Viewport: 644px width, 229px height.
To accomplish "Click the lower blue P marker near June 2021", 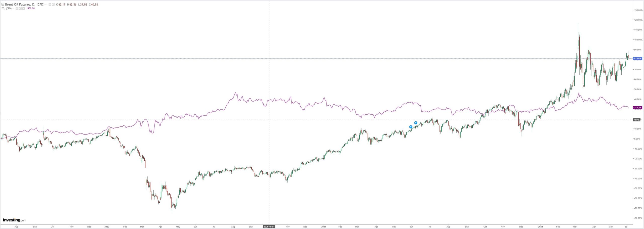I will point(411,127).
